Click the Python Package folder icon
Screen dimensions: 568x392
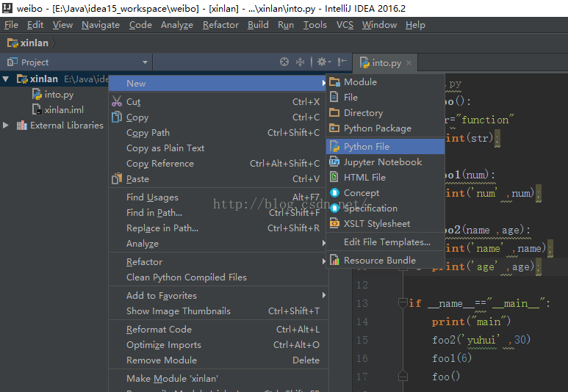[334, 128]
